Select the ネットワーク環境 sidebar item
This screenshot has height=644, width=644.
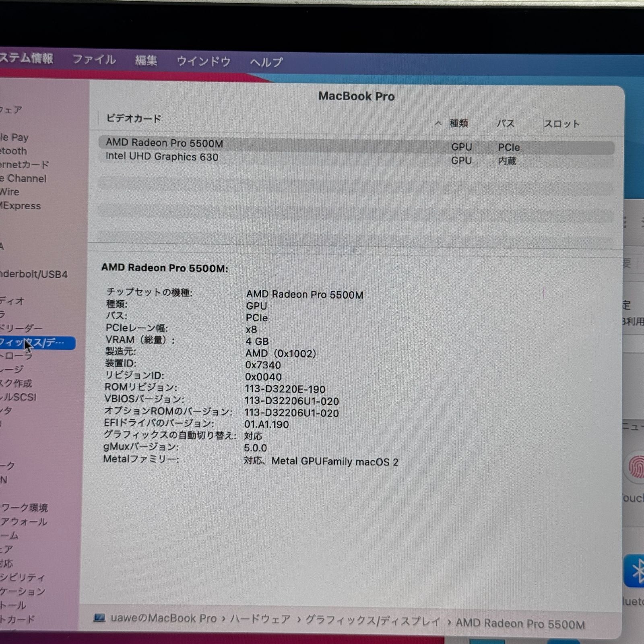click(24, 508)
